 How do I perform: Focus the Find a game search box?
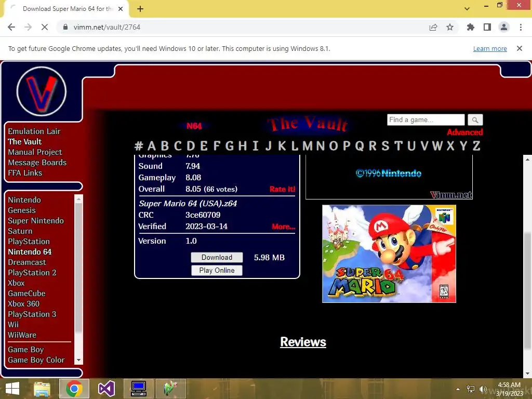pyautogui.click(x=426, y=120)
